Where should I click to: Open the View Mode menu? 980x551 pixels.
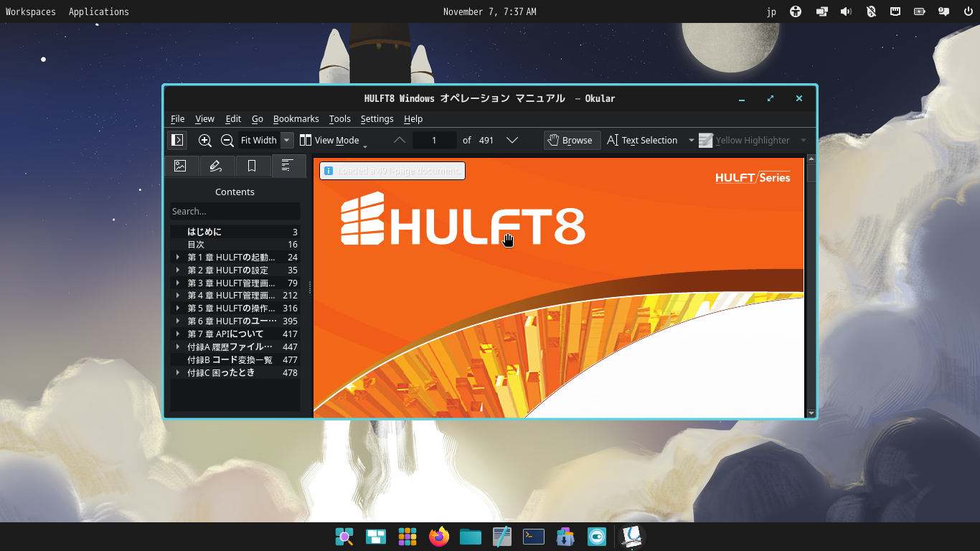(x=333, y=141)
